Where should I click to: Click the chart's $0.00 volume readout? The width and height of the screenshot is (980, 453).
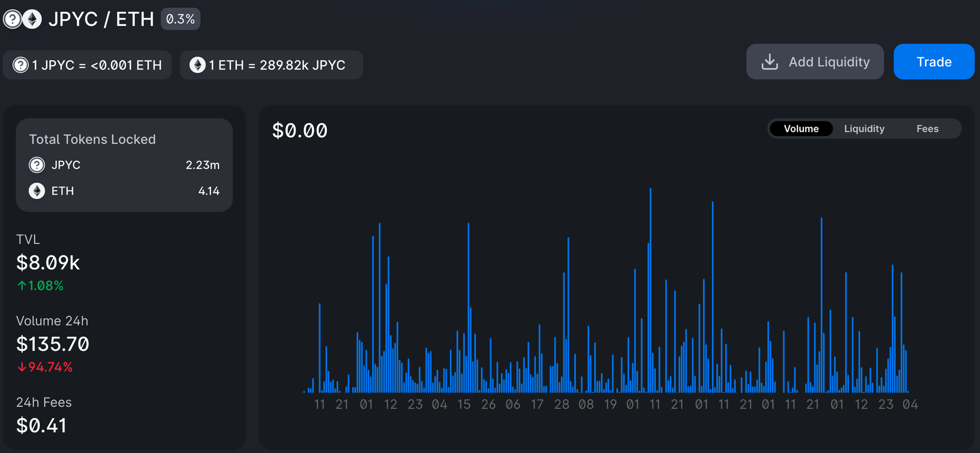pyautogui.click(x=300, y=130)
